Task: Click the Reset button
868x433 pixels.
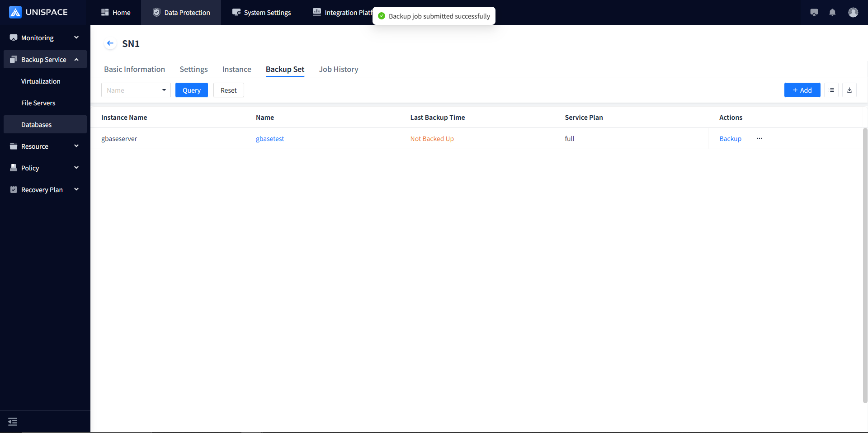Action: pos(229,90)
